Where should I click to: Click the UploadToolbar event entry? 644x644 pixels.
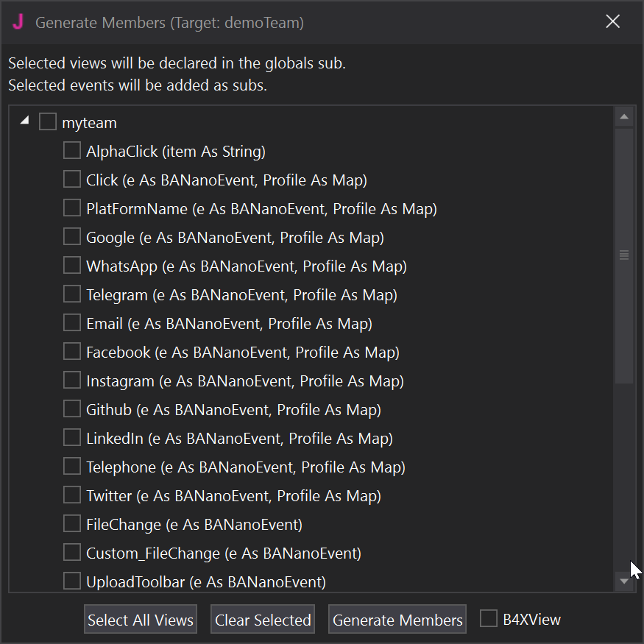point(205,582)
